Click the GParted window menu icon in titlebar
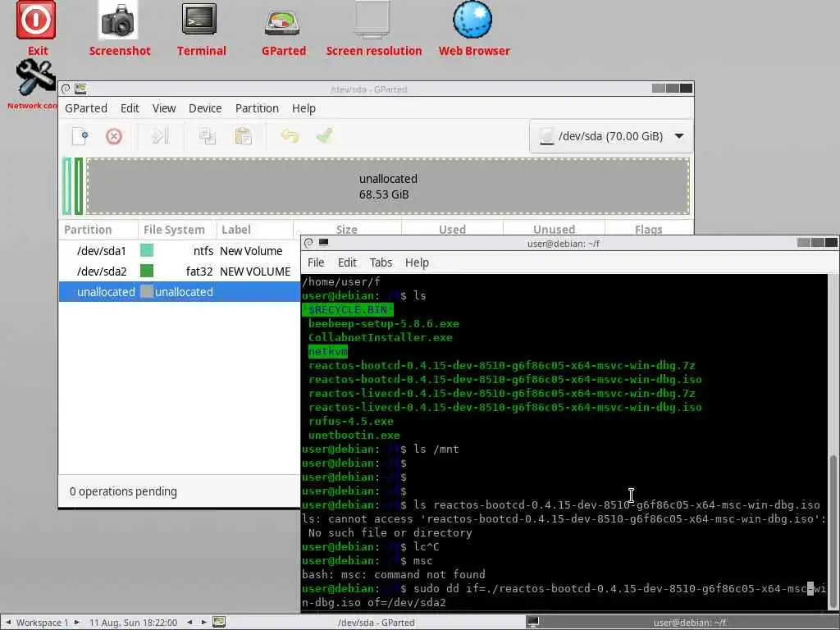This screenshot has width=840, height=630. [x=66, y=89]
